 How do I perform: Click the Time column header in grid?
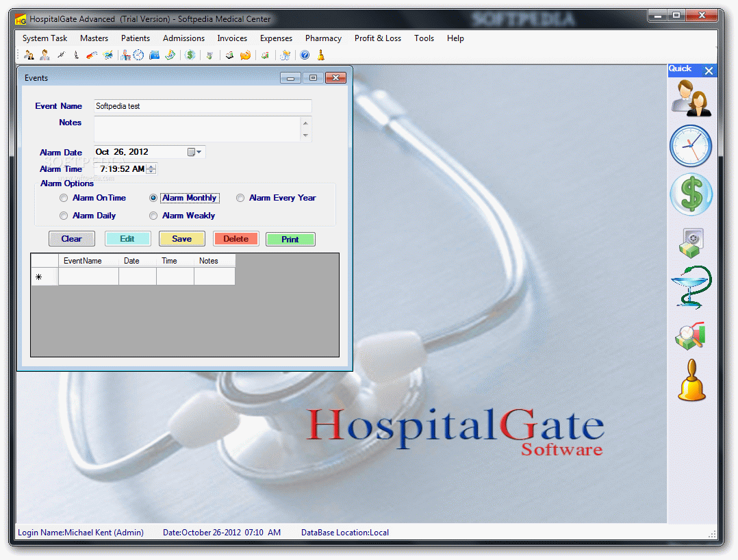(x=175, y=261)
